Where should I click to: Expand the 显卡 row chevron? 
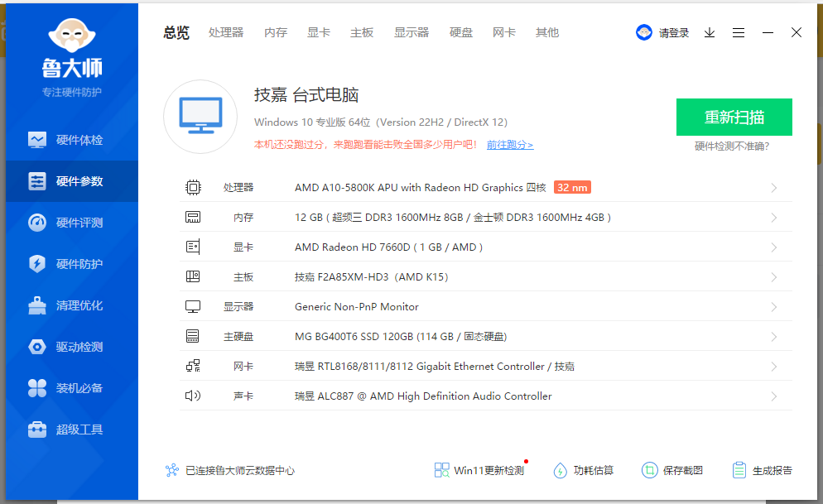[x=774, y=247]
